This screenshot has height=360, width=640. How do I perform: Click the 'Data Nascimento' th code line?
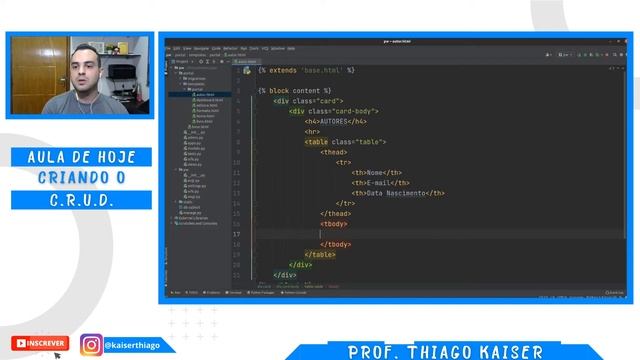pos(398,193)
